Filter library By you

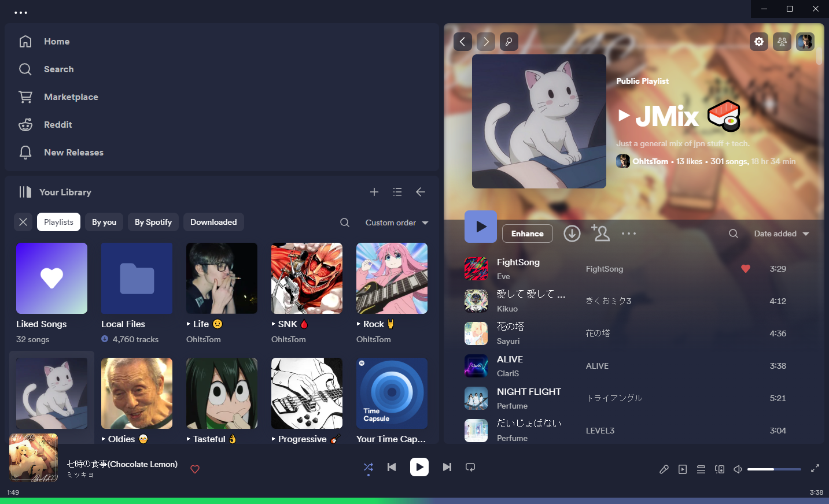pos(104,222)
